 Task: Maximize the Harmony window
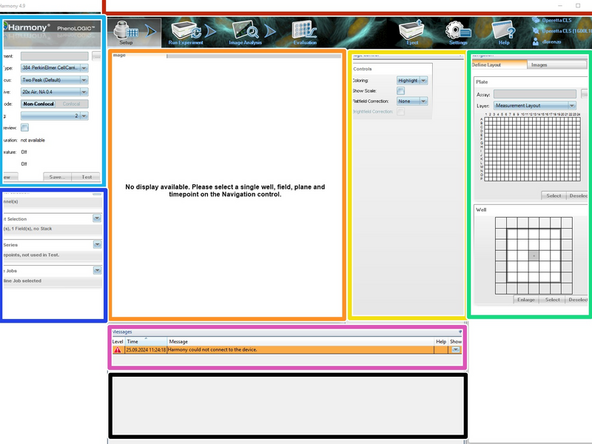point(578,6)
